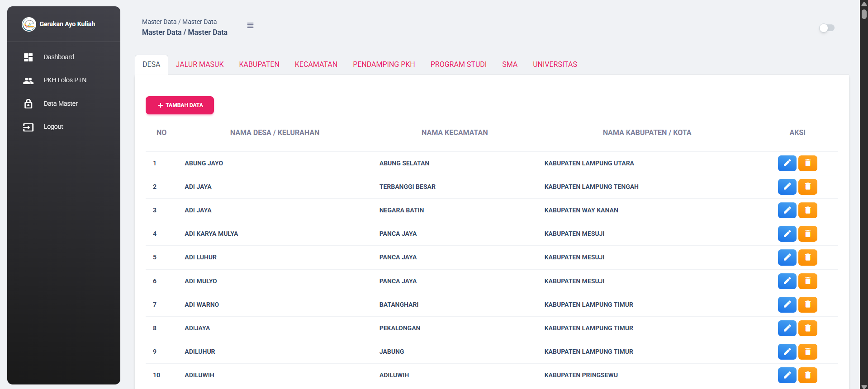This screenshot has height=389, width=868.
Task: Delete the ADI MULYO row
Action: (x=808, y=281)
